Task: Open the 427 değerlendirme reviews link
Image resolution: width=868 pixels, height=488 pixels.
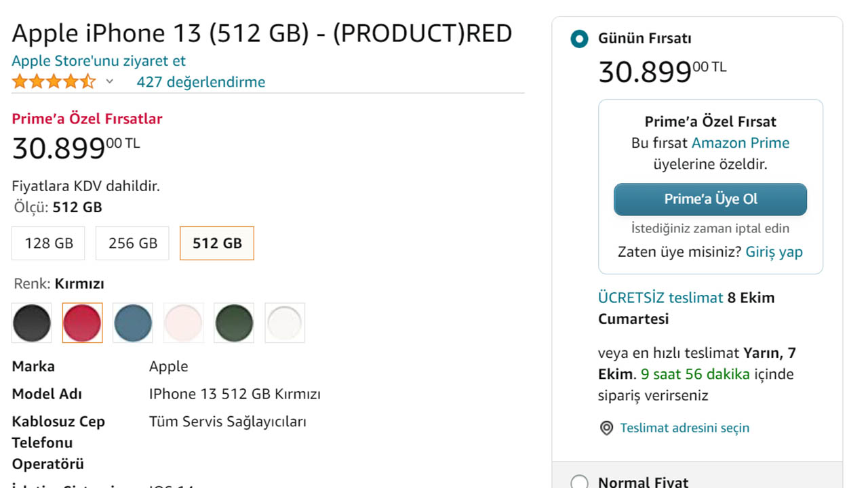Action: click(x=201, y=82)
